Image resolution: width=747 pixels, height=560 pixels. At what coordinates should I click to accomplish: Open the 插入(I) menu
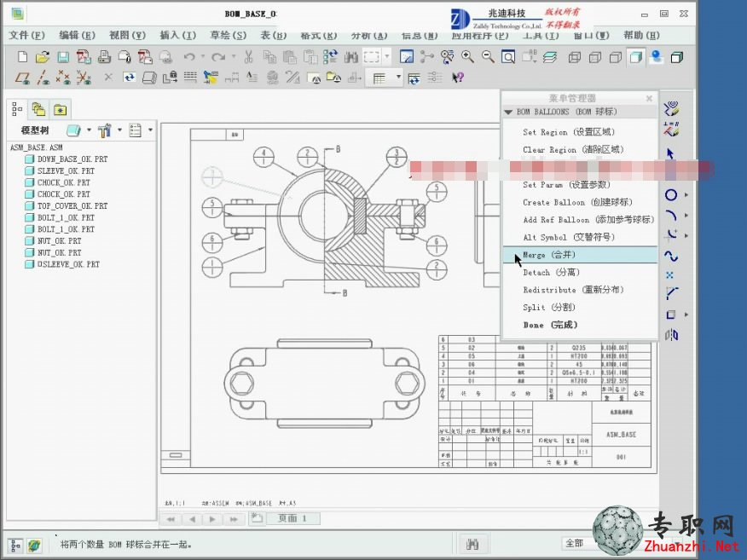point(177,35)
